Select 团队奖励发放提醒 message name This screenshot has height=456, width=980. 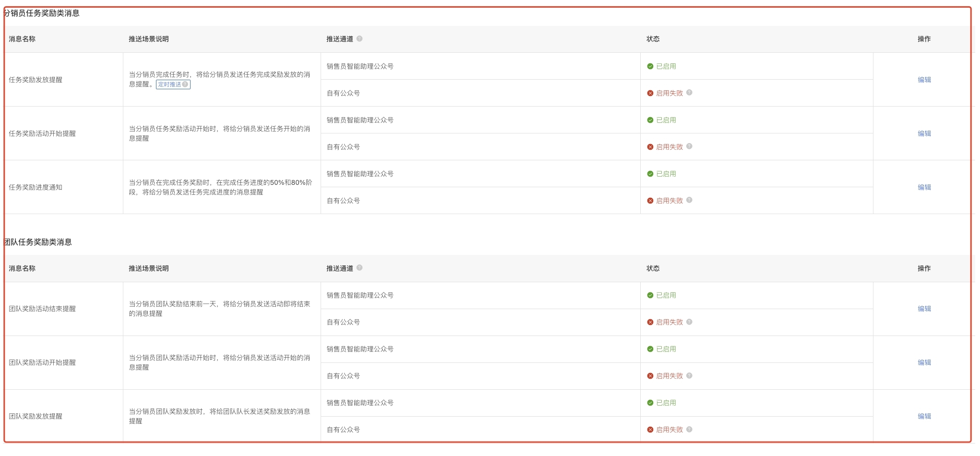click(36, 416)
